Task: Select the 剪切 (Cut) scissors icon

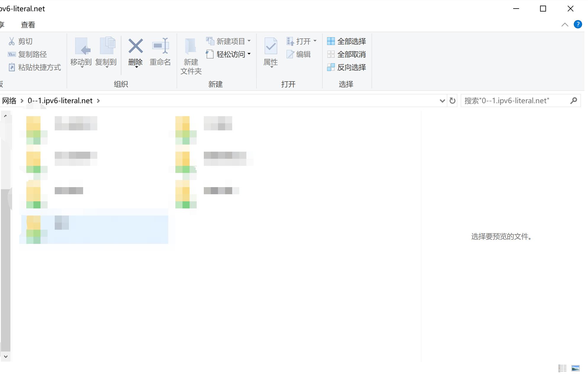Action: tap(12, 41)
